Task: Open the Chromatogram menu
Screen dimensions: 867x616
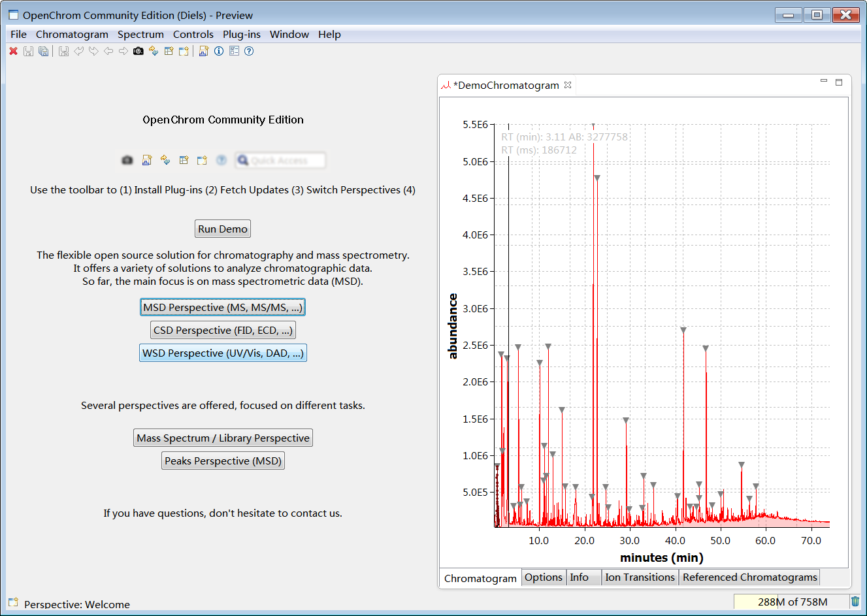Action: 72,35
